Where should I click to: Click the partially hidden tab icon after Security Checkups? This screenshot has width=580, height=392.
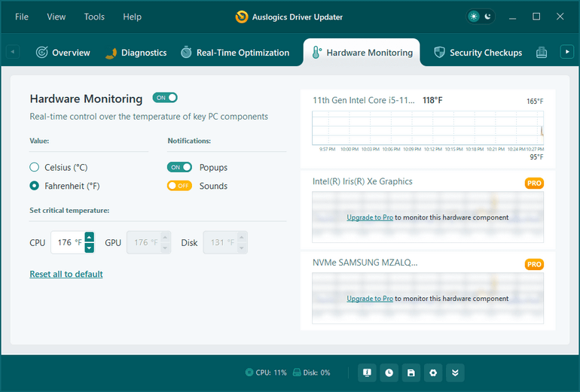542,53
